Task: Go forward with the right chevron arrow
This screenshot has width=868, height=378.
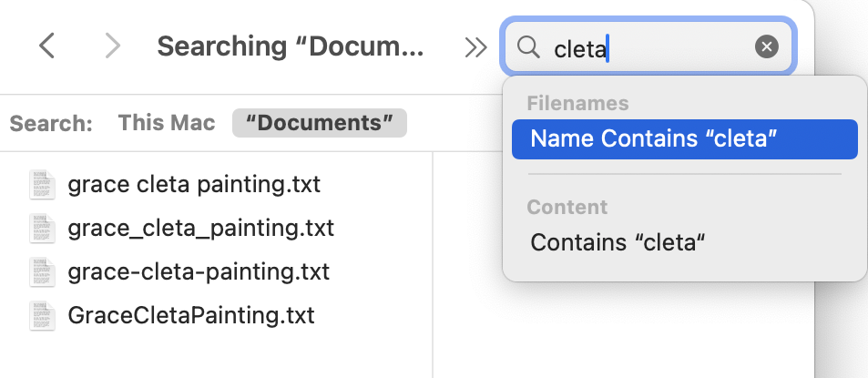Action: coord(112,46)
